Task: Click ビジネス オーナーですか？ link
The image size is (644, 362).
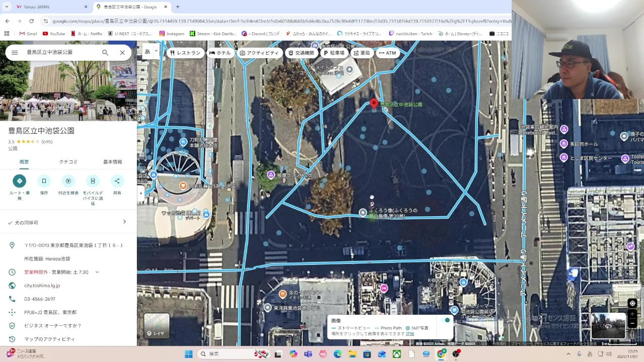Action: coord(53,326)
